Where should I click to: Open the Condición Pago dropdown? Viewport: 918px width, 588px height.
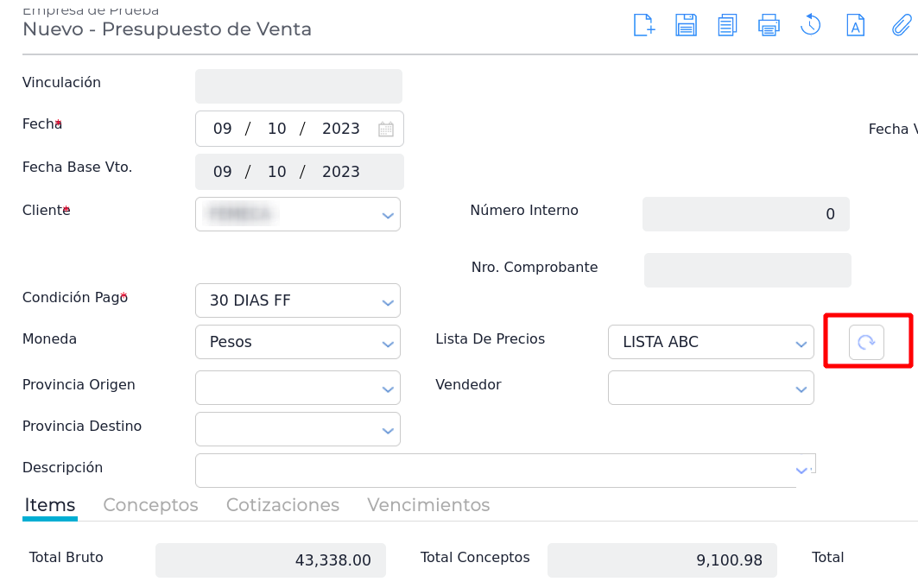[388, 301]
